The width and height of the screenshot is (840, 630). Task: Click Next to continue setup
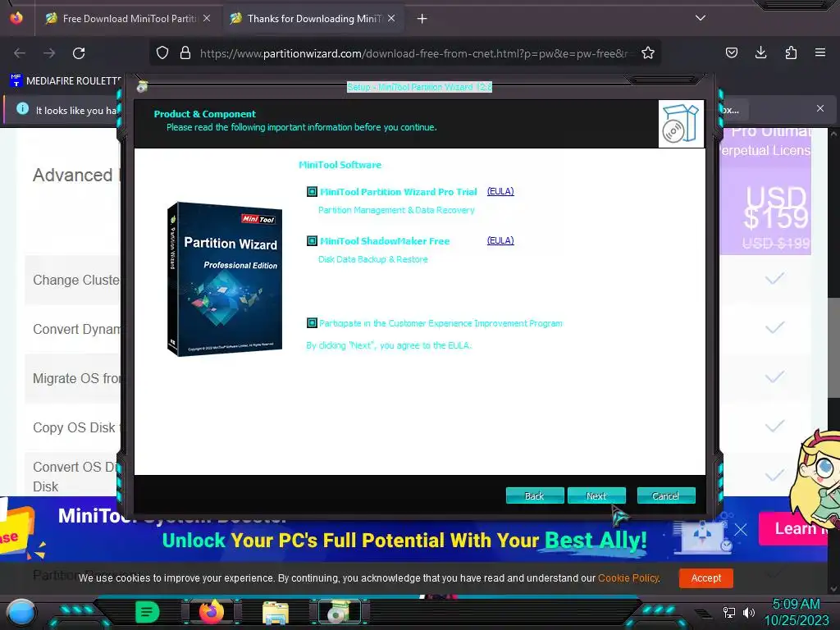pos(596,495)
